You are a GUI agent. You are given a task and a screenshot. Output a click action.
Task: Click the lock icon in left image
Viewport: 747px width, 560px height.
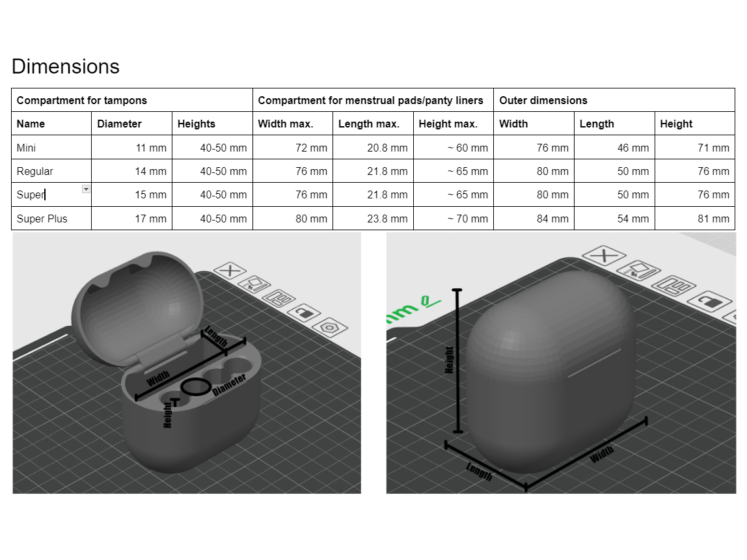[x=304, y=313]
